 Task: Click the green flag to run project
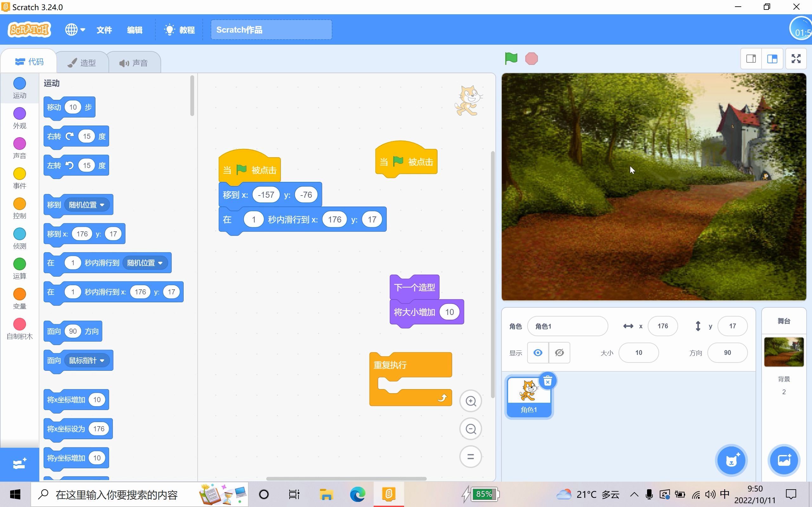point(511,59)
